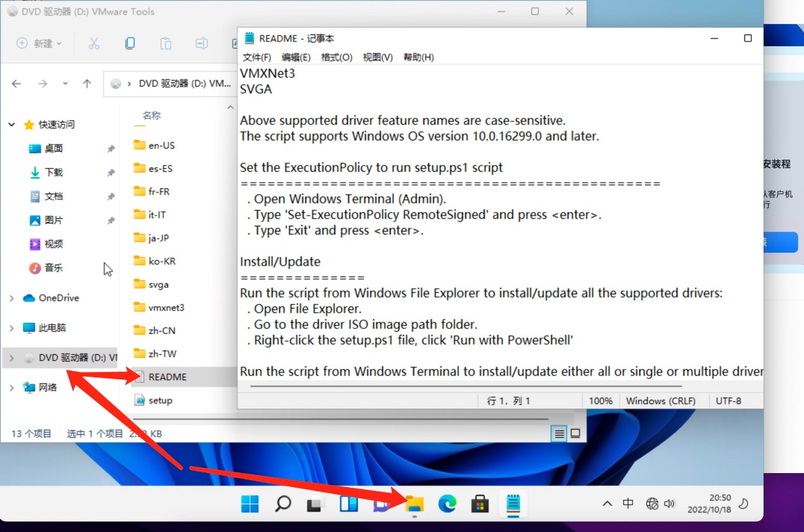804x532 pixels.
Task: Open network tray icon
Action: pyautogui.click(x=652, y=504)
